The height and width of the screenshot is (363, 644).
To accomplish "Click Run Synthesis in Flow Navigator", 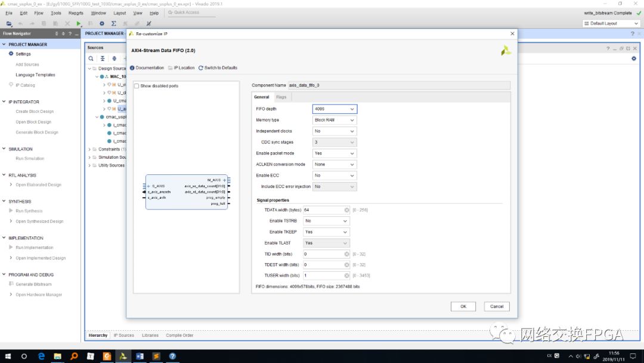I will coord(29,211).
